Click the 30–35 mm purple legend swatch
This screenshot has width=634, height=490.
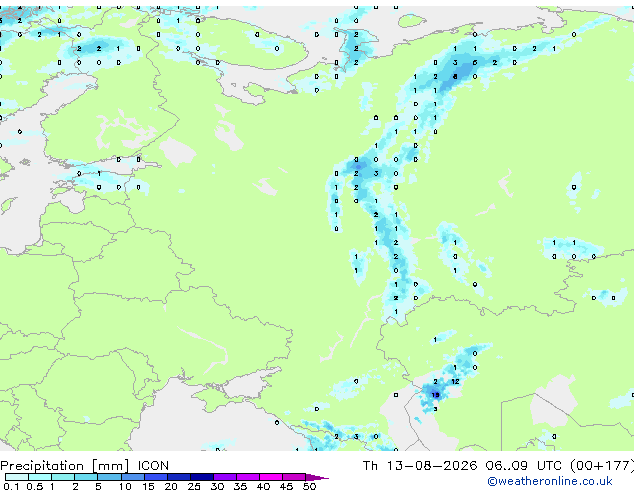click(x=224, y=477)
